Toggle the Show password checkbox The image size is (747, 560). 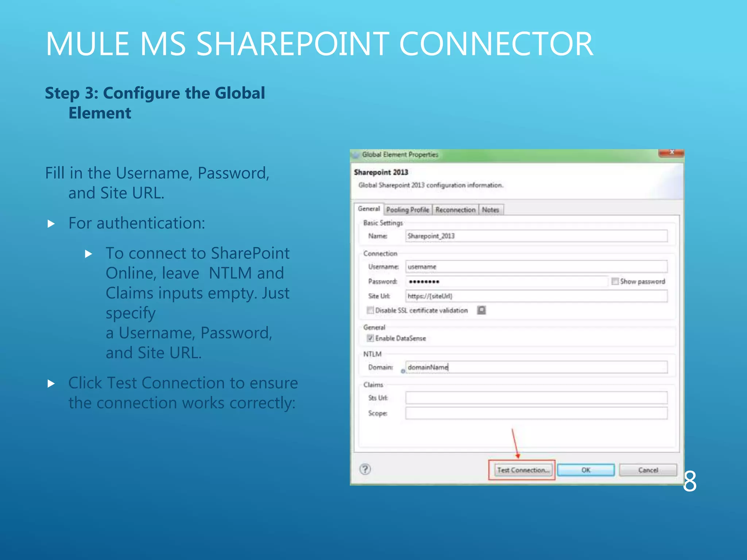pyautogui.click(x=615, y=281)
